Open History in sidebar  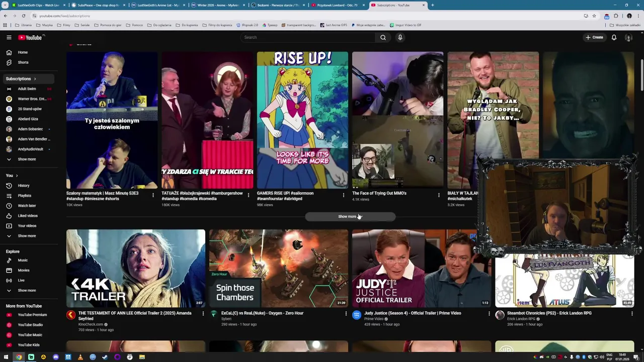(28, 186)
